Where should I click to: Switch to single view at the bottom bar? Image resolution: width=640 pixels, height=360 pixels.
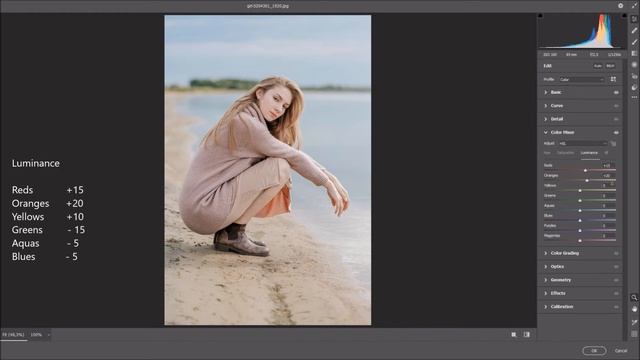pyautogui.click(x=514, y=335)
